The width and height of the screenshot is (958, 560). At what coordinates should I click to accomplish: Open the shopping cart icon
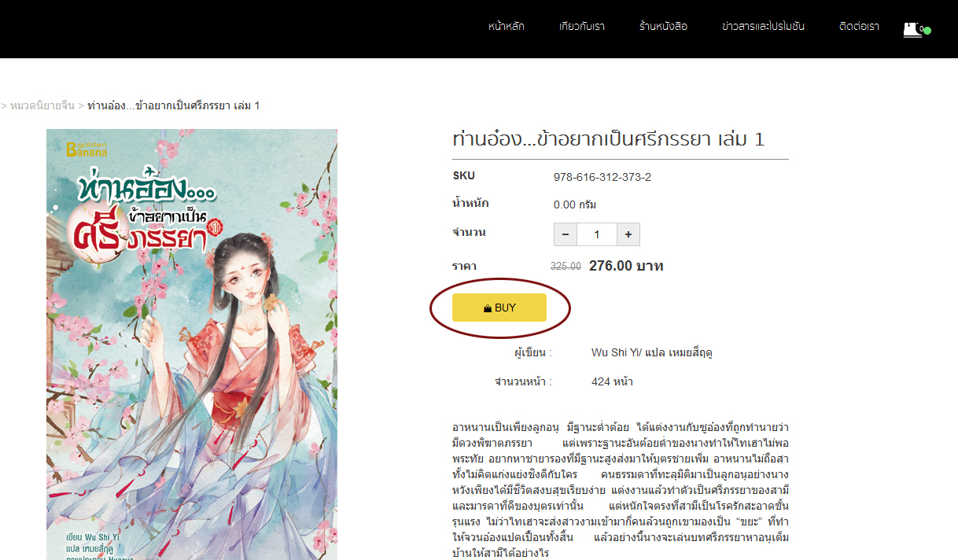(x=912, y=30)
